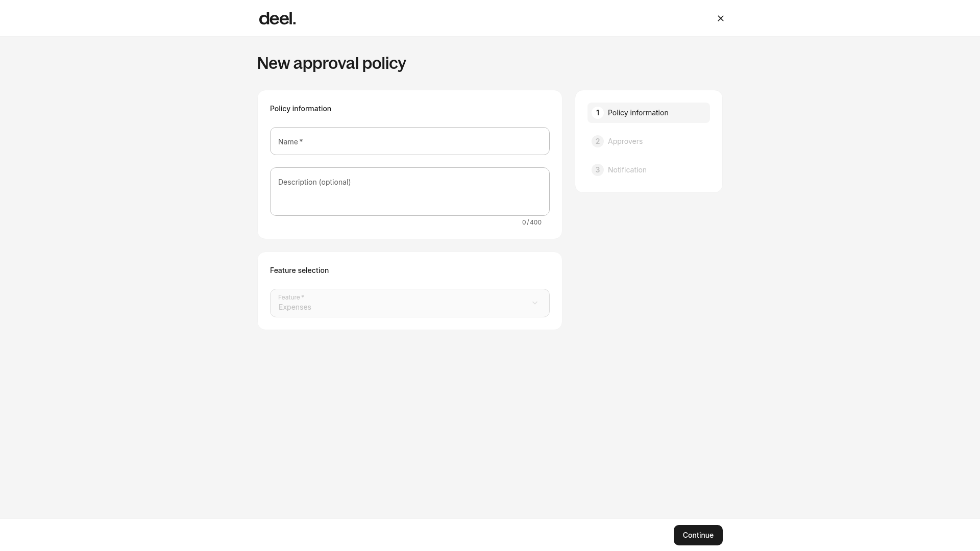
Task: Click the deel logo
Action: coord(277,19)
